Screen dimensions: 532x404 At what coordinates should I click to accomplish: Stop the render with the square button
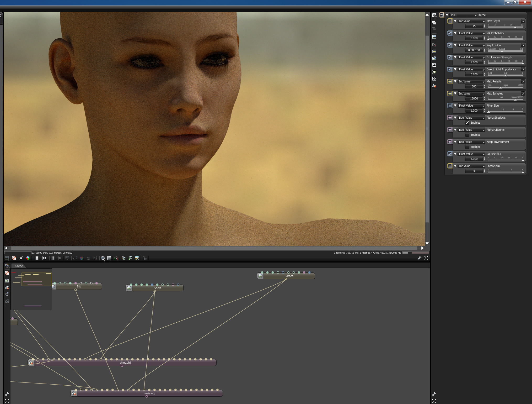[x=37, y=258]
